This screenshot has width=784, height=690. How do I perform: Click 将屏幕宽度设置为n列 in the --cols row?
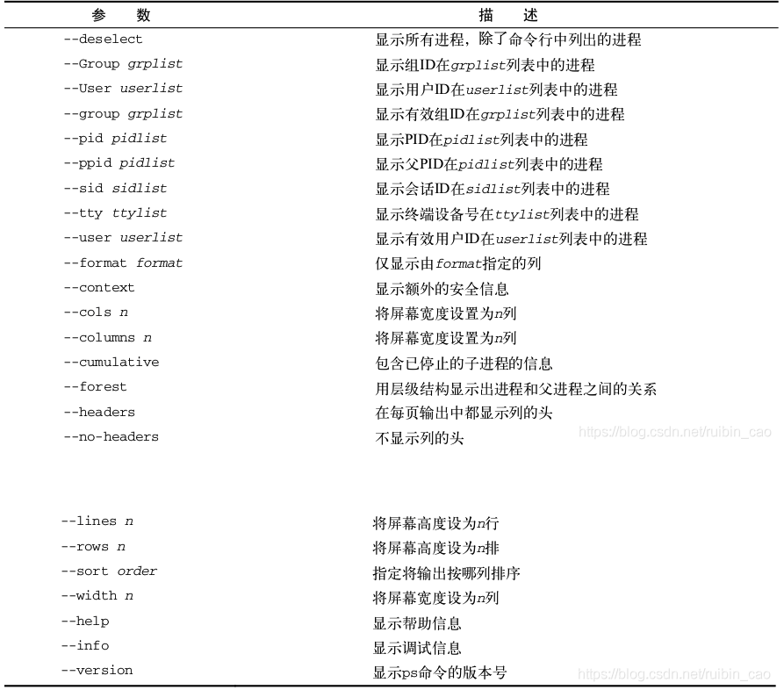(x=445, y=313)
